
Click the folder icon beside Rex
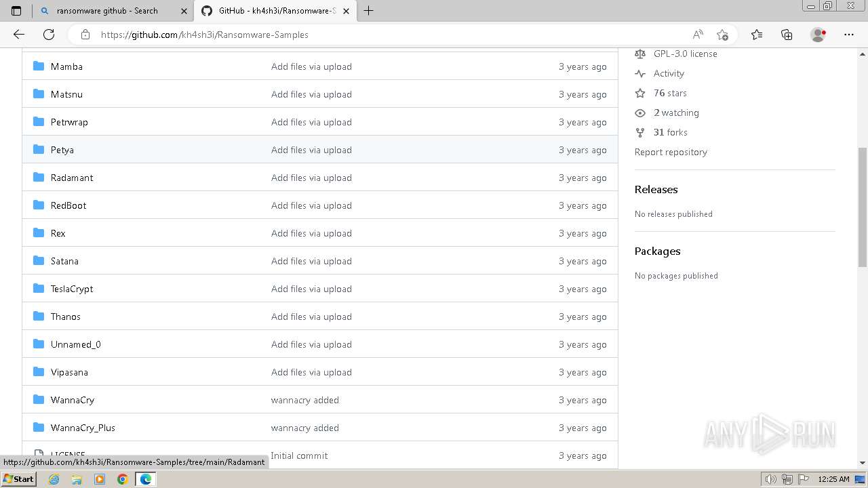(x=39, y=232)
